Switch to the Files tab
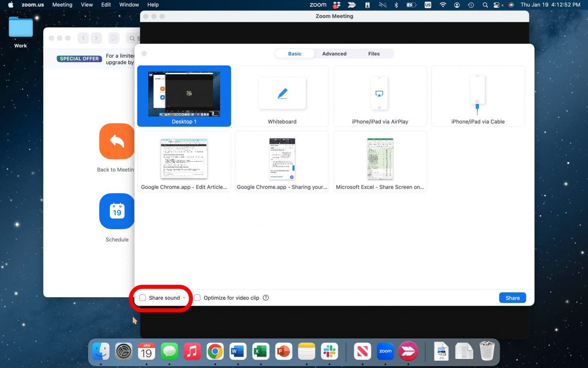The height and width of the screenshot is (368, 588). pyautogui.click(x=374, y=54)
